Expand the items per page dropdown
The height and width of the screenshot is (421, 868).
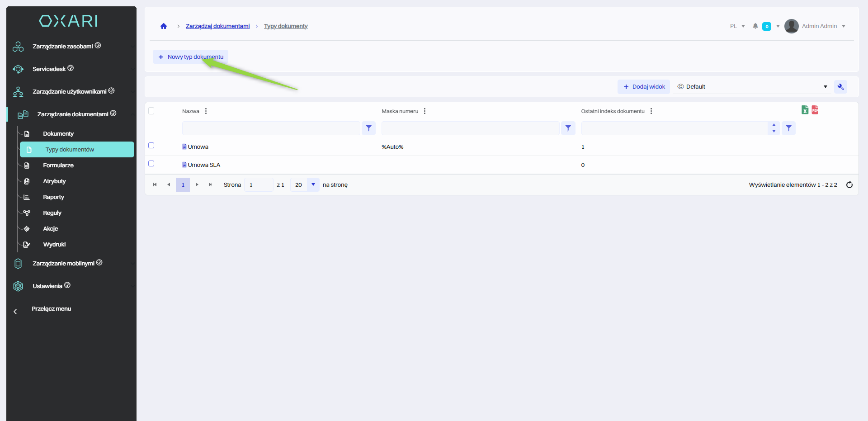[313, 185]
